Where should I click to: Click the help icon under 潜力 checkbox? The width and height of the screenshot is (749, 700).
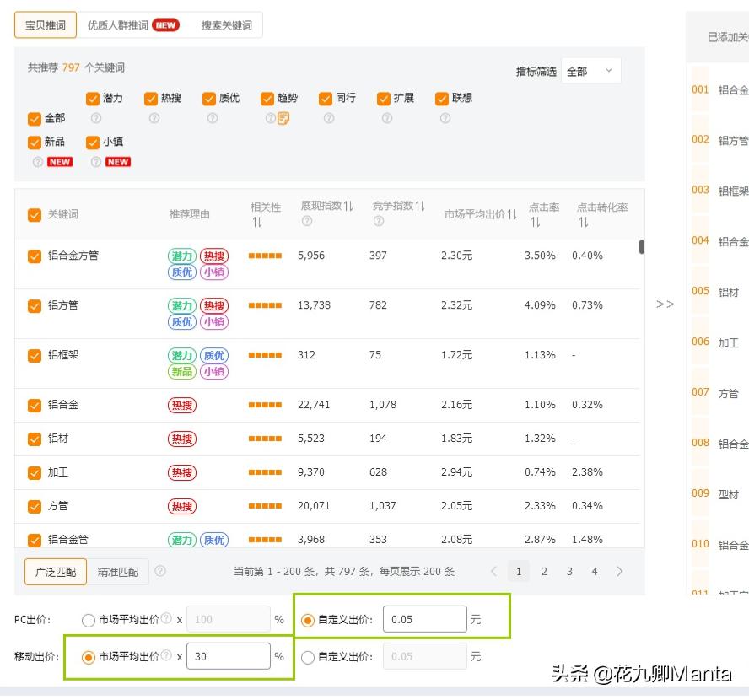94,117
